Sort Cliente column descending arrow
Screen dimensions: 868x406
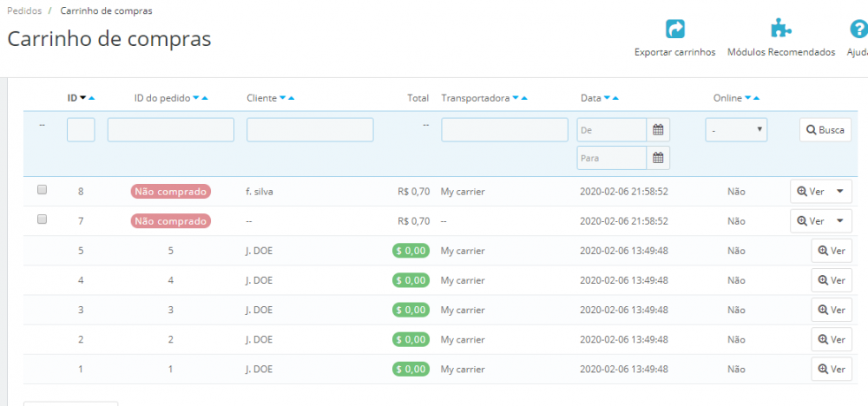pyautogui.click(x=282, y=98)
